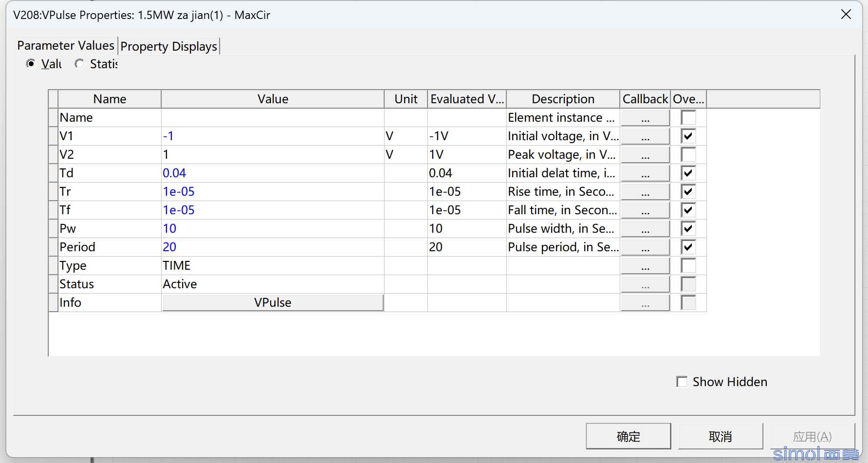Uncheck override checkbox for Period row
The height and width of the screenshot is (463, 868).
point(688,247)
